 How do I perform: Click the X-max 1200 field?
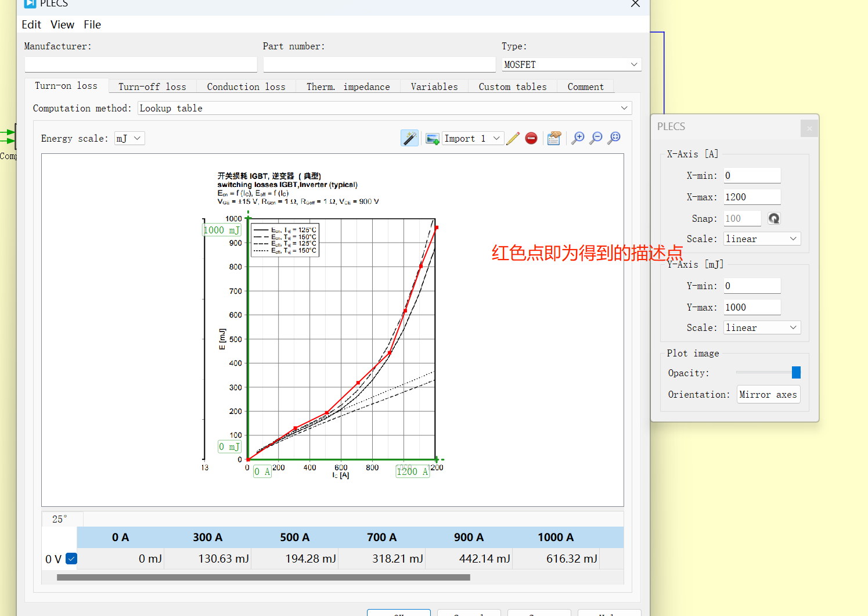752,197
